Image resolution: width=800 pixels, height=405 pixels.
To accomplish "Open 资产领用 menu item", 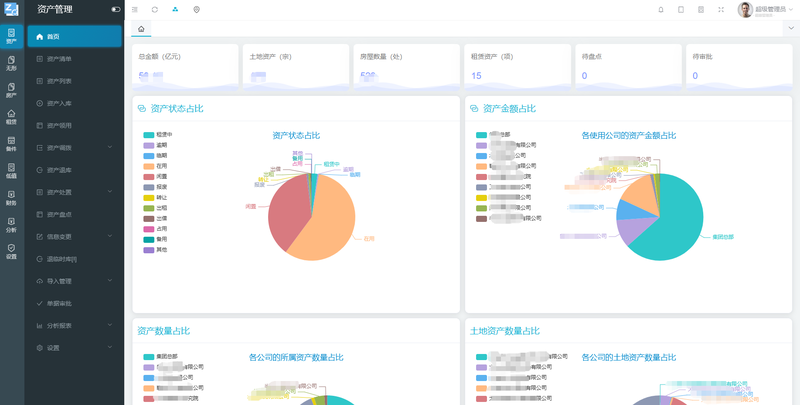I will (74, 125).
